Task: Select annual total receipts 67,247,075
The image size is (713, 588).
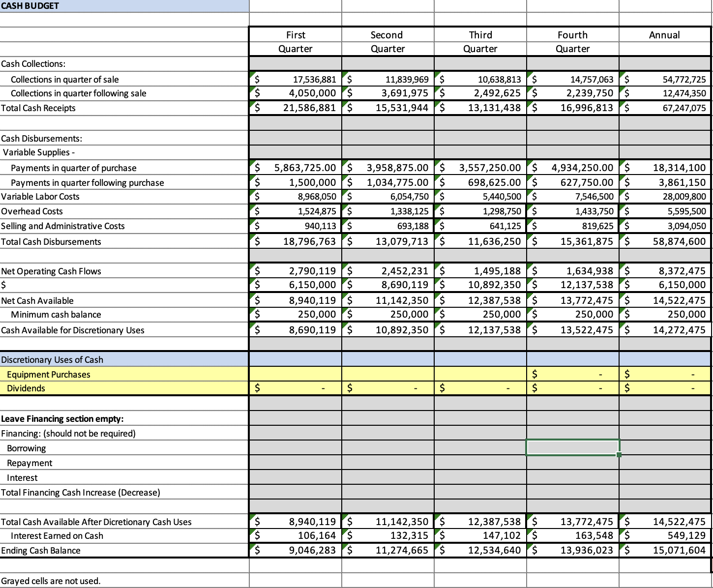Action: [665, 108]
